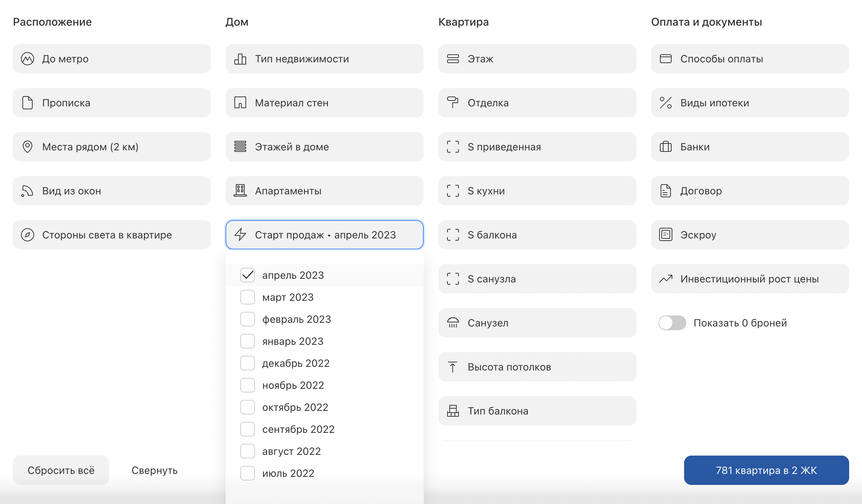
Task: Check the сентябрь 2022 checkbox
Action: (248, 429)
